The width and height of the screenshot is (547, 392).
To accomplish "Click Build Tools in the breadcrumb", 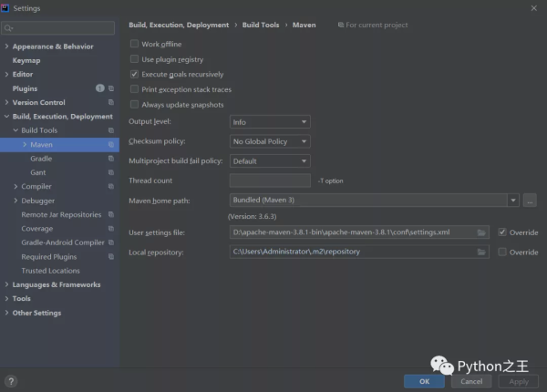I will click(263, 26).
